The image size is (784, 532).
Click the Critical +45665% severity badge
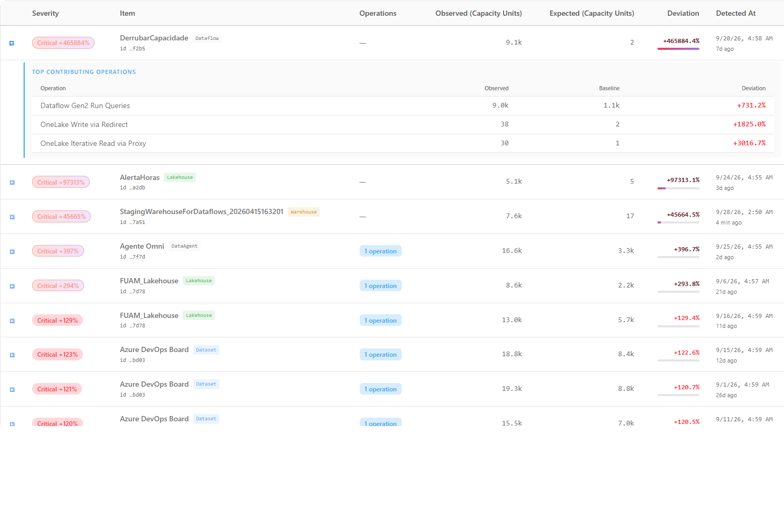(61, 217)
